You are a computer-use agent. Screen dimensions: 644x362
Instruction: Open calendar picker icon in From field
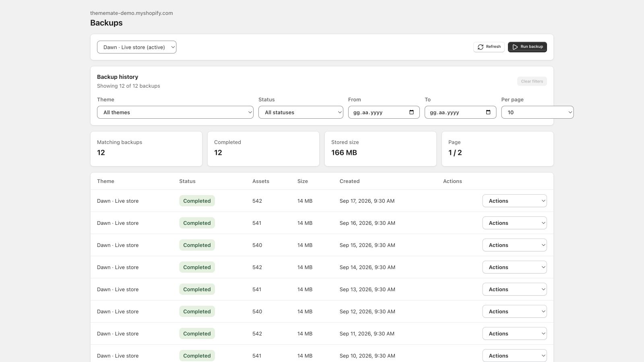[x=411, y=112]
